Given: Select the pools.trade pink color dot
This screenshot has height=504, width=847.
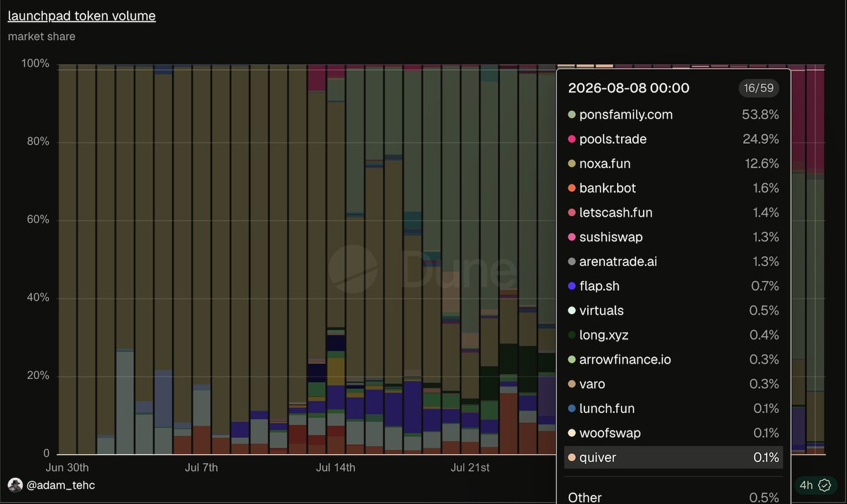Looking at the screenshot, I should tap(572, 139).
